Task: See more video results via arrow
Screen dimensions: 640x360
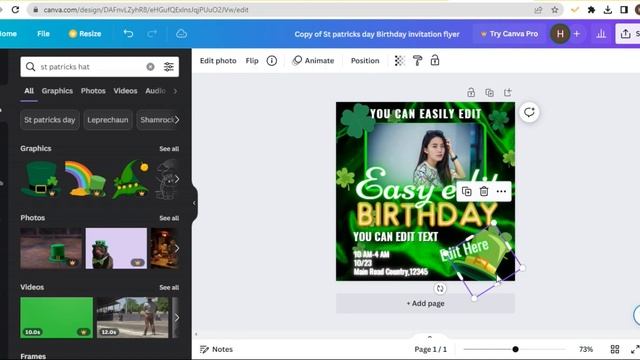Action: coord(177,318)
